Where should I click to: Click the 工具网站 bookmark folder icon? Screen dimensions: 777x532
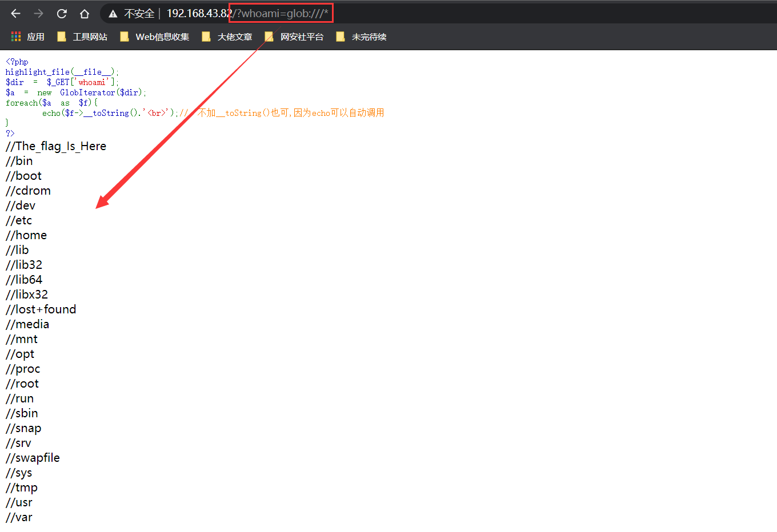(62, 37)
